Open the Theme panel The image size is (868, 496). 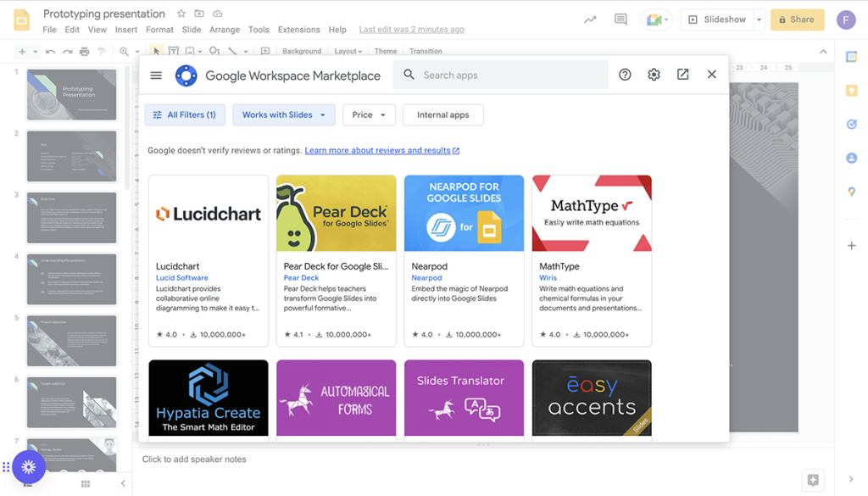tap(386, 52)
